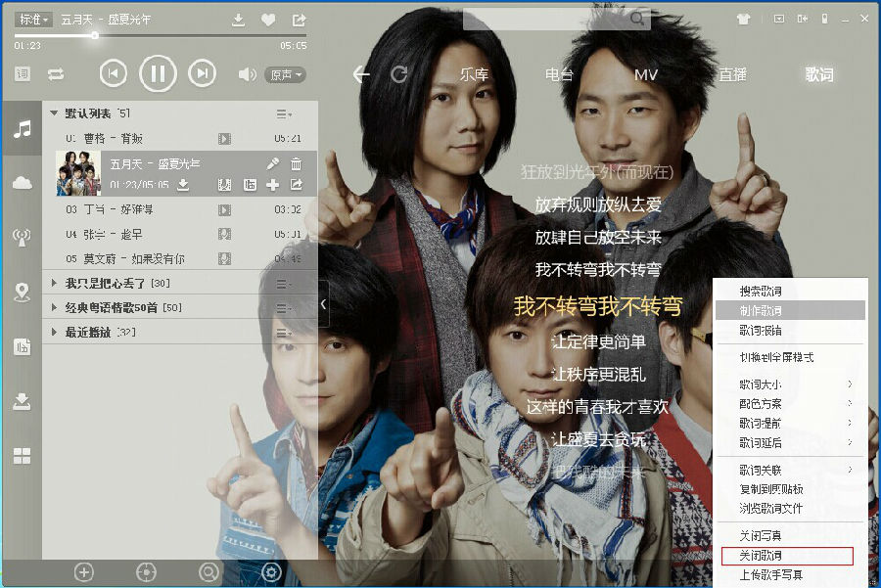The width and height of the screenshot is (881, 588).
Task: Select 关闭歌词 from the context menu
Action: tap(763, 554)
